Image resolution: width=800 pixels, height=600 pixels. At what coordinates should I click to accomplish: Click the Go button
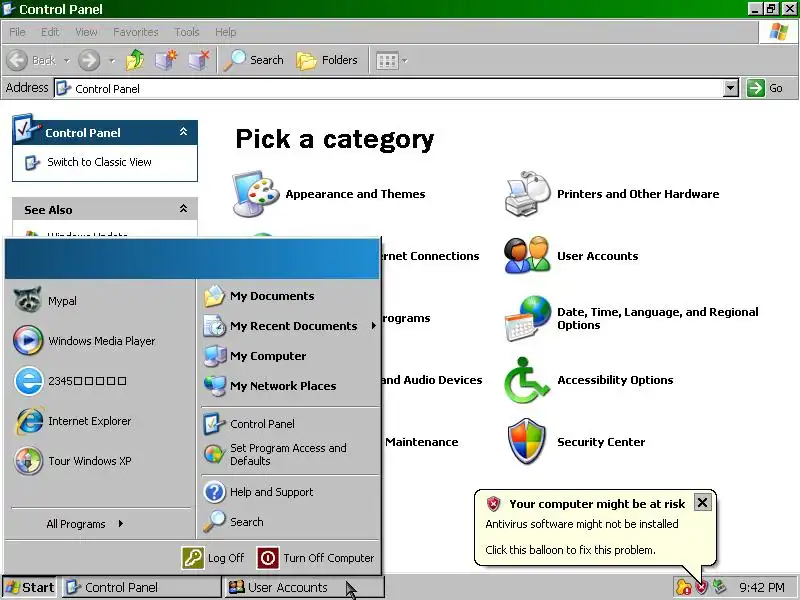(765, 88)
